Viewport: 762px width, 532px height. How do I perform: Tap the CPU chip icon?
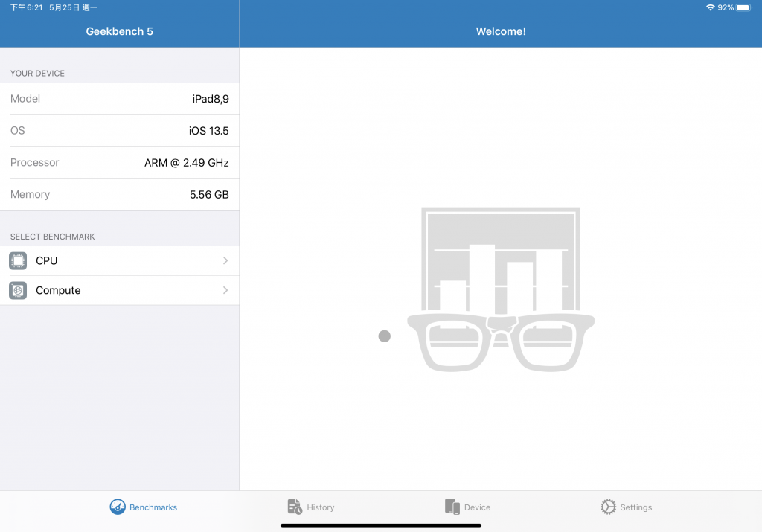click(18, 261)
